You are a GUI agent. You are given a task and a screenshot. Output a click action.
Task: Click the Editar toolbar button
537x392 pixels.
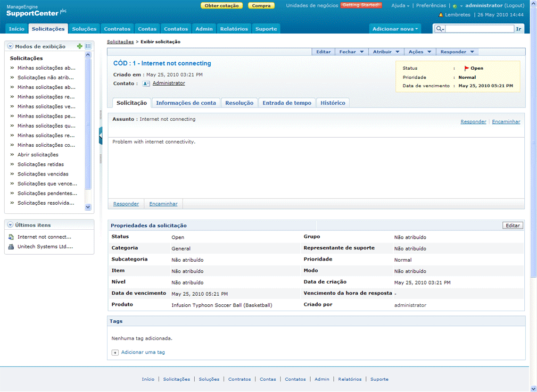coord(323,52)
